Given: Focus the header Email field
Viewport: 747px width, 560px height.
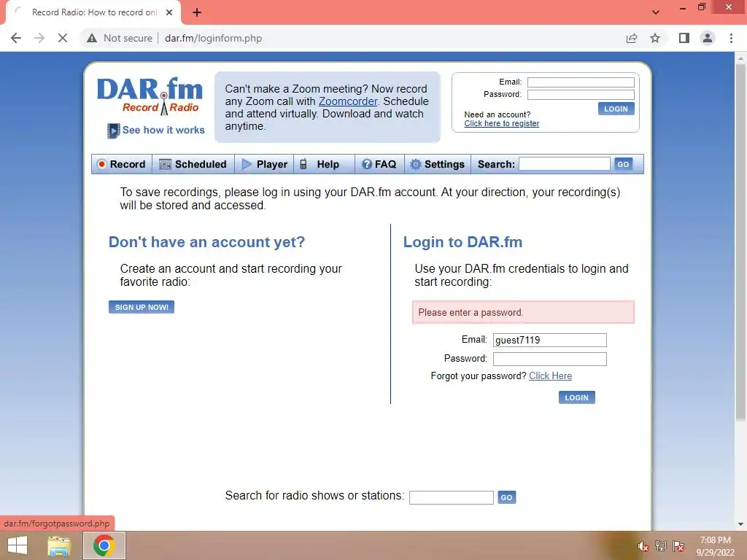Looking at the screenshot, I should pyautogui.click(x=581, y=82).
